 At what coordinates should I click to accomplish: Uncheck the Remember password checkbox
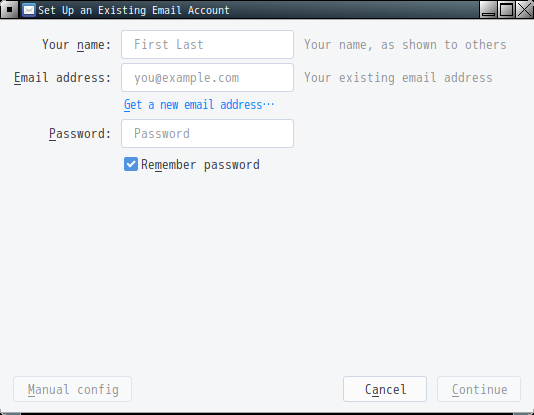[131, 164]
